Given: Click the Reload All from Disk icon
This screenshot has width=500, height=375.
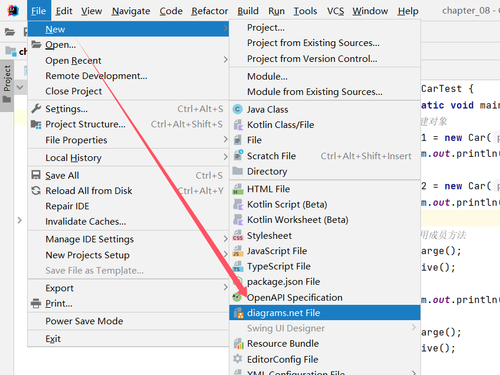Looking at the screenshot, I should pyautogui.click(x=36, y=191).
